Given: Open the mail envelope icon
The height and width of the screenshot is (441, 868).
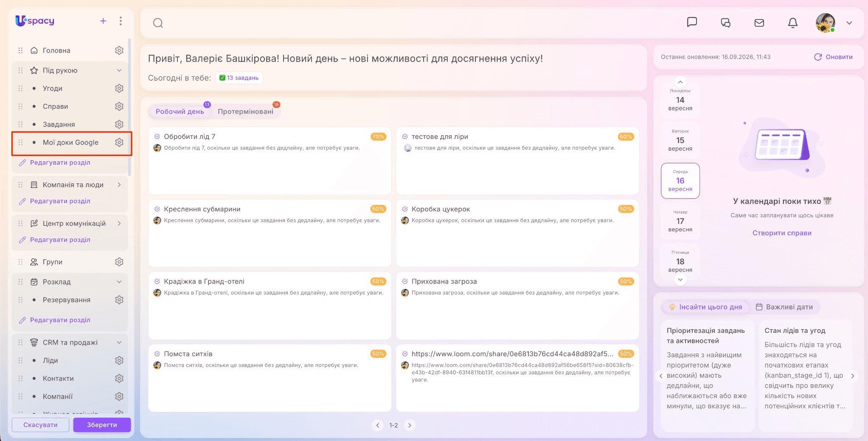Looking at the screenshot, I should [x=759, y=22].
